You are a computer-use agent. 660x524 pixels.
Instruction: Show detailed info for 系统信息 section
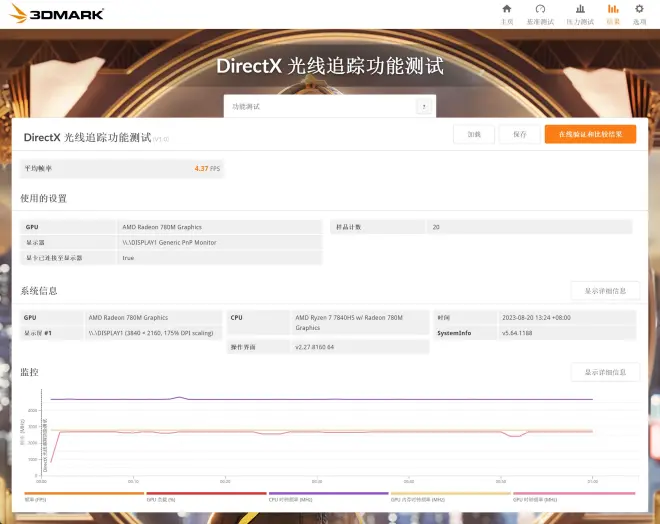coord(605,291)
